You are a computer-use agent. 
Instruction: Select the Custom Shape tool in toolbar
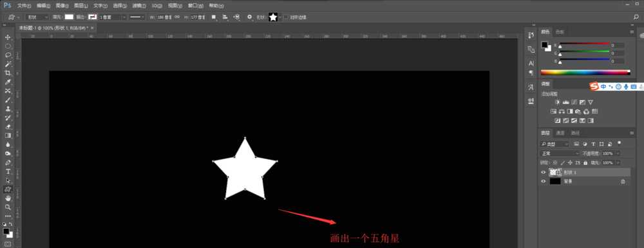8,189
